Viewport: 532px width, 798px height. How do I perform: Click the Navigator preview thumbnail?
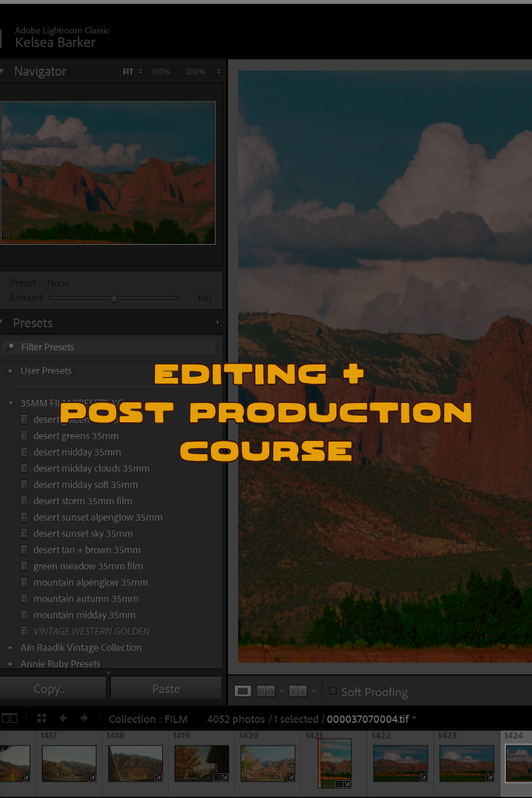click(108, 173)
